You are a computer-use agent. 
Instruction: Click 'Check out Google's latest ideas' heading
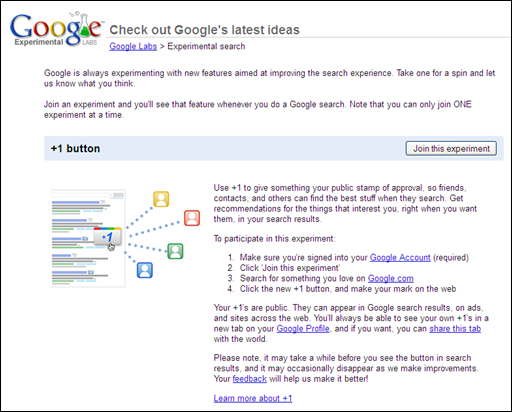204,30
